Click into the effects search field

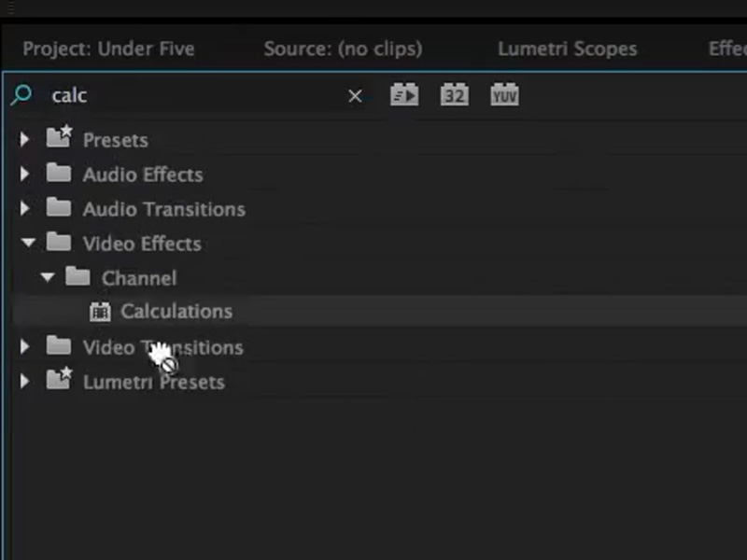193,96
